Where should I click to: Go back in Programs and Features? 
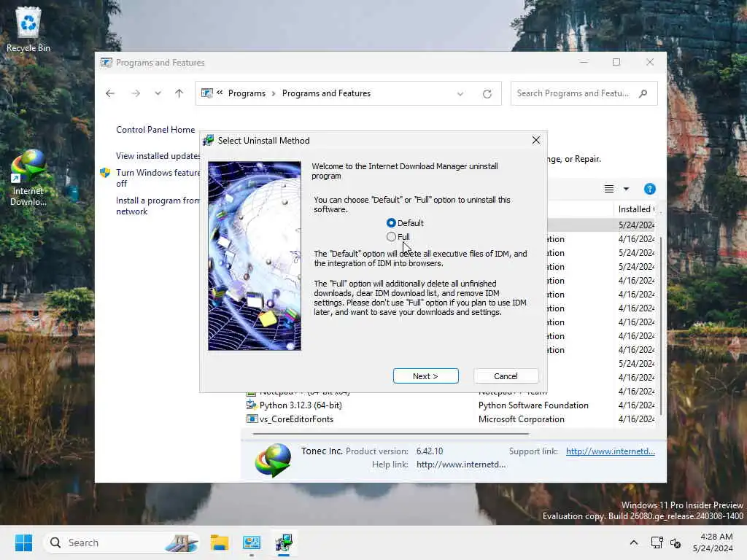110,93
